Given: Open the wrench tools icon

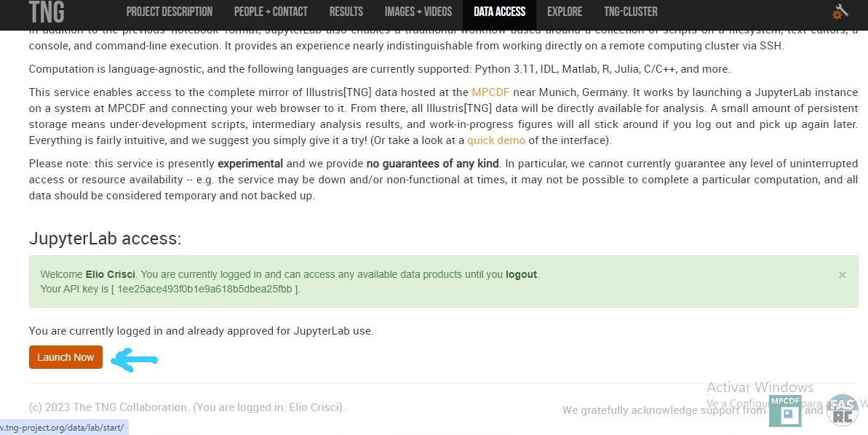Looking at the screenshot, I should (x=840, y=12).
